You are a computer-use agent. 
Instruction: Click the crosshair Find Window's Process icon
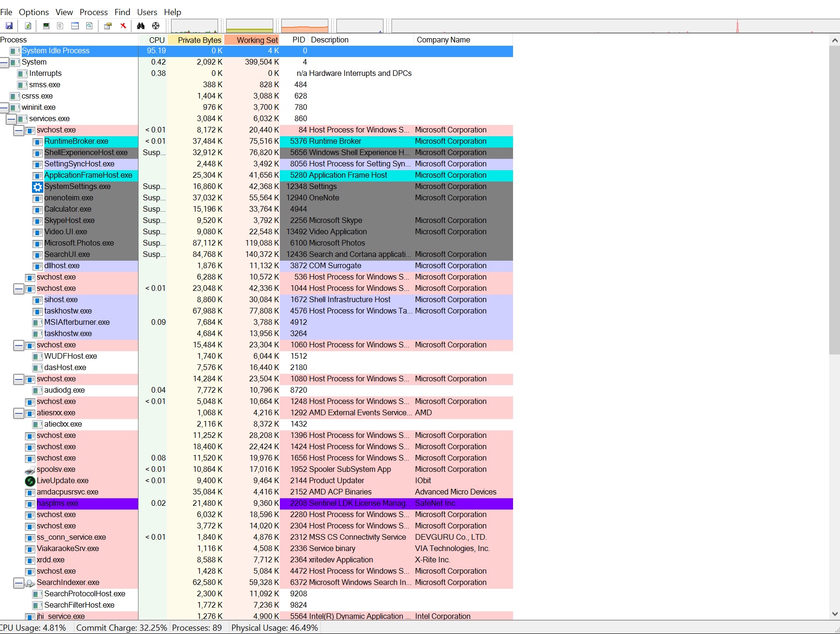tap(155, 26)
